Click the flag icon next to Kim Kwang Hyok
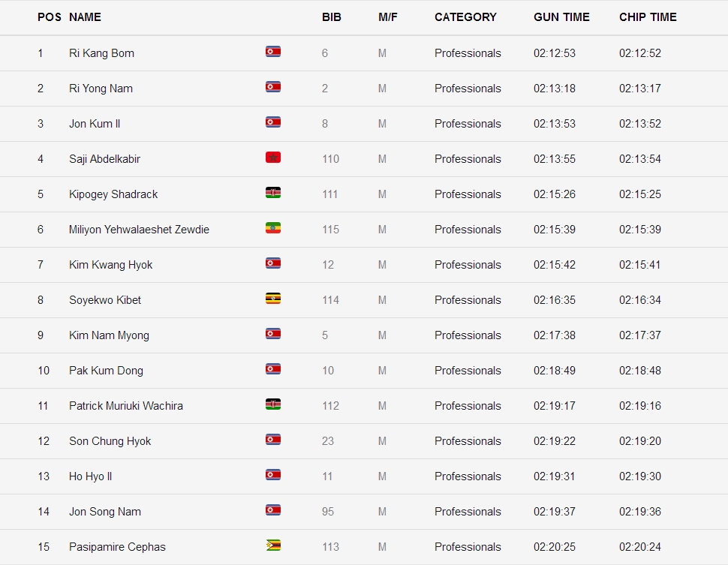Image resolution: width=728 pixels, height=565 pixels. click(273, 263)
